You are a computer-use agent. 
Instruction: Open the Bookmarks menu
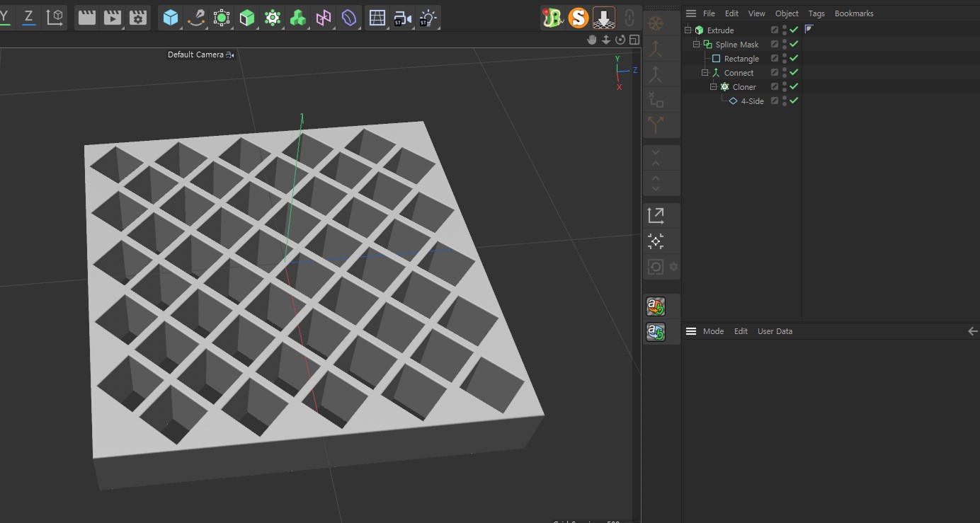854,13
